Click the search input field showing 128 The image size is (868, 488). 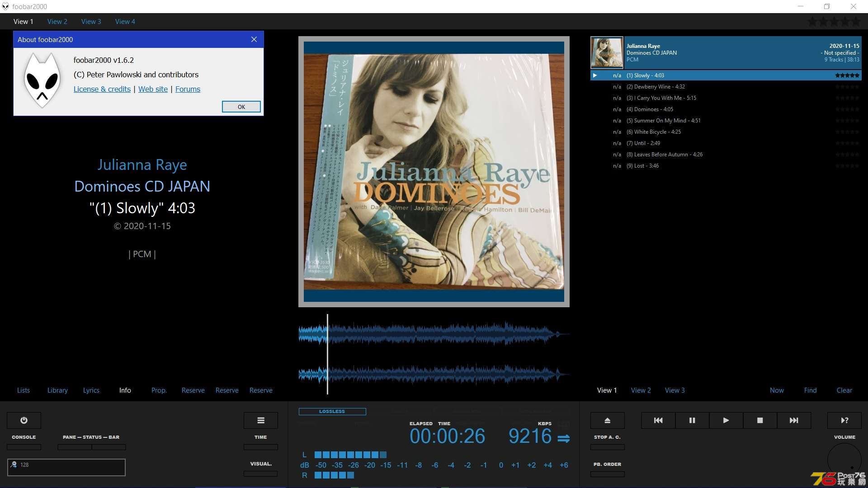(66, 467)
